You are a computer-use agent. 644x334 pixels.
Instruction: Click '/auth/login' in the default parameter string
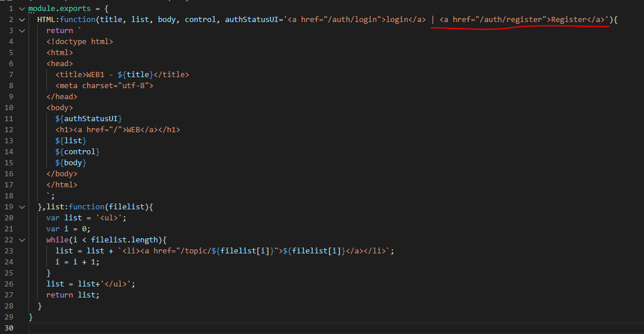pos(353,20)
